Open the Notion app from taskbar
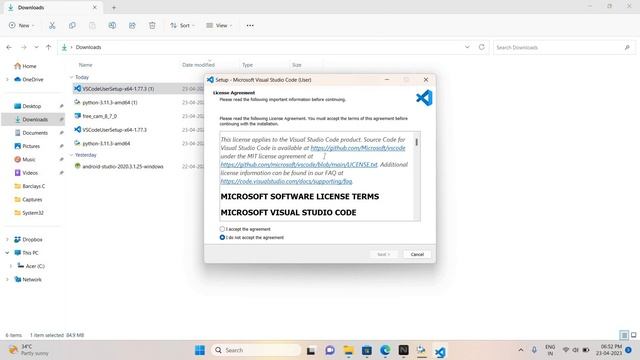640x360 pixels. pyautogui.click(x=403, y=350)
